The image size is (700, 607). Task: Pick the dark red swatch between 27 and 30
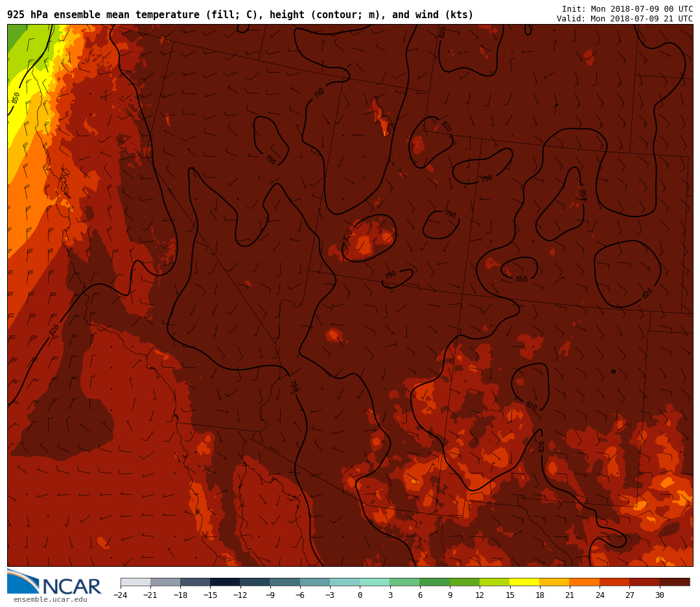pos(644,582)
